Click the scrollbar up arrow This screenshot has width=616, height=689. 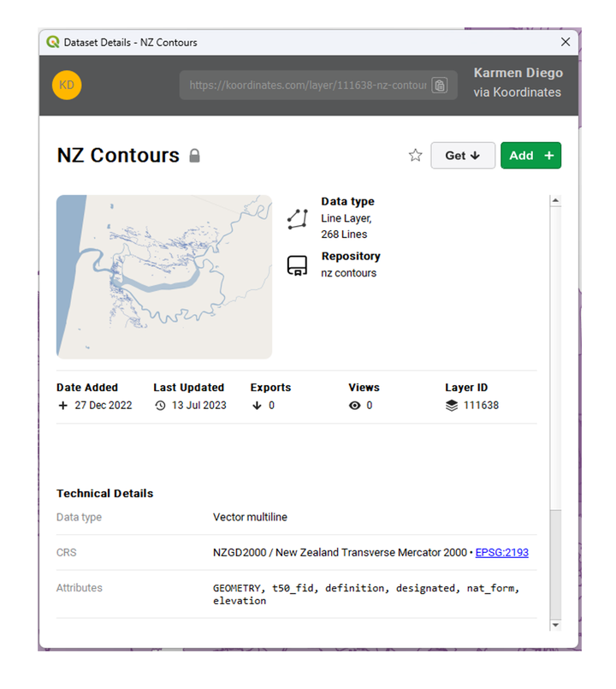coord(555,201)
